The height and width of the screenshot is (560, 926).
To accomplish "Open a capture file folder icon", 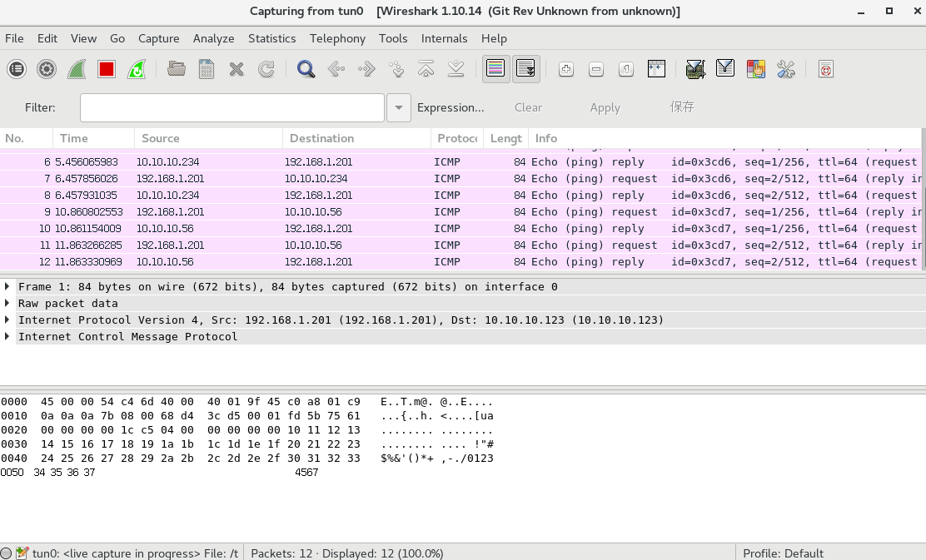I will (176, 69).
